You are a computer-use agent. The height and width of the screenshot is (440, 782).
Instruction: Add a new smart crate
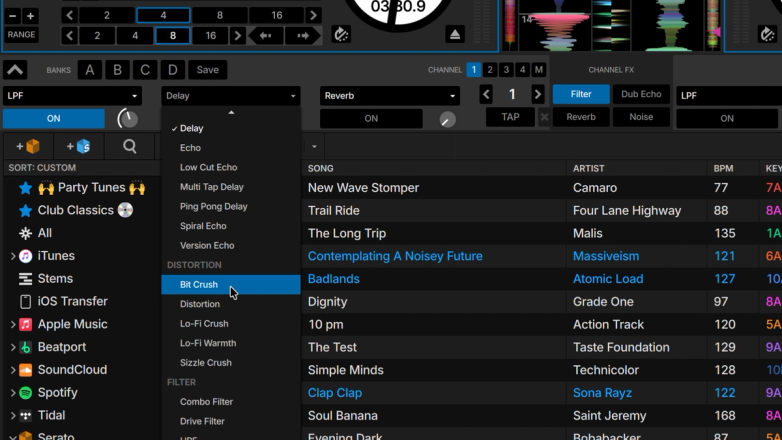tap(79, 146)
